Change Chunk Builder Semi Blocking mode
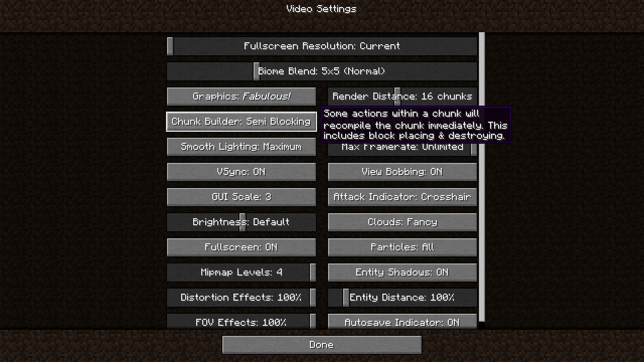This screenshot has height=362, width=644. 241,122
